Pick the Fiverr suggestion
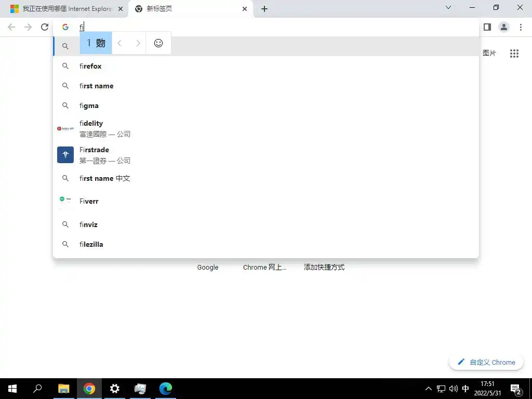Viewport: 532px width, 399px height. point(266,201)
